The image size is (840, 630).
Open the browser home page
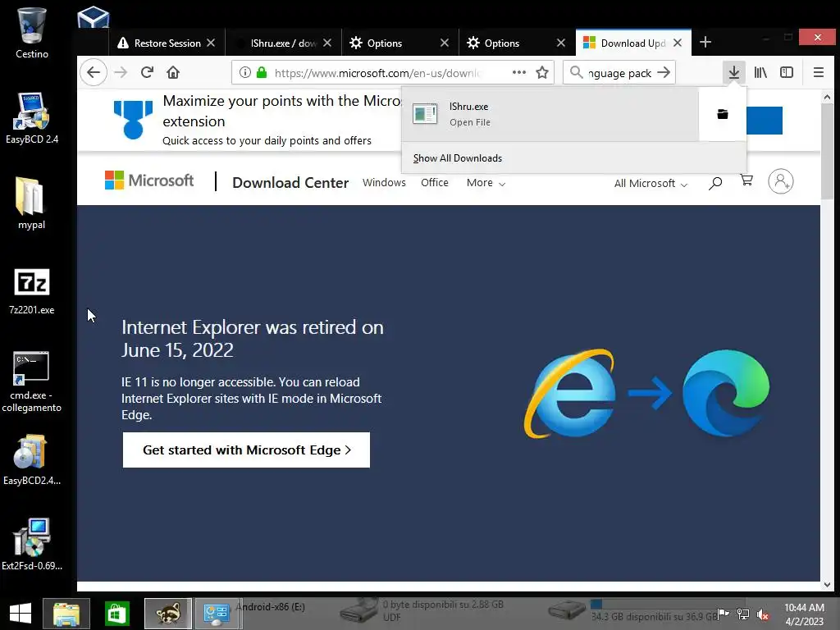coord(173,72)
